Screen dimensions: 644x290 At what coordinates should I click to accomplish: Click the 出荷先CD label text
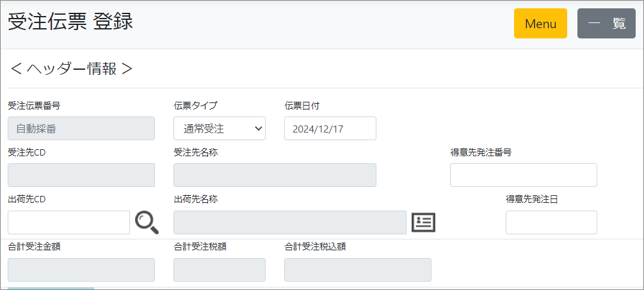[26, 199]
